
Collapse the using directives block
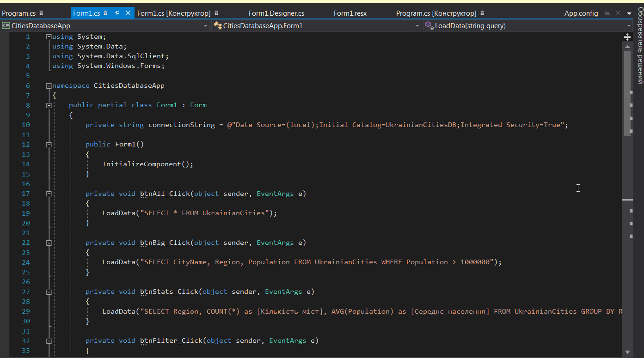click(x=49, y=37)
